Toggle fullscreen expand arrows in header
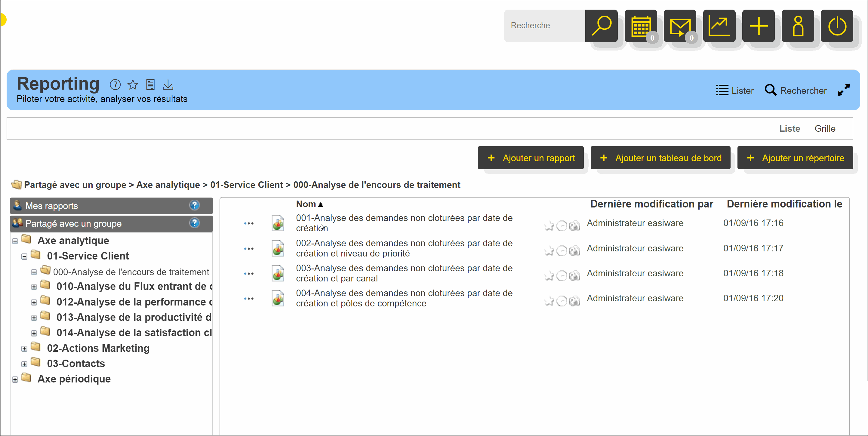 (x=843, y=90)
